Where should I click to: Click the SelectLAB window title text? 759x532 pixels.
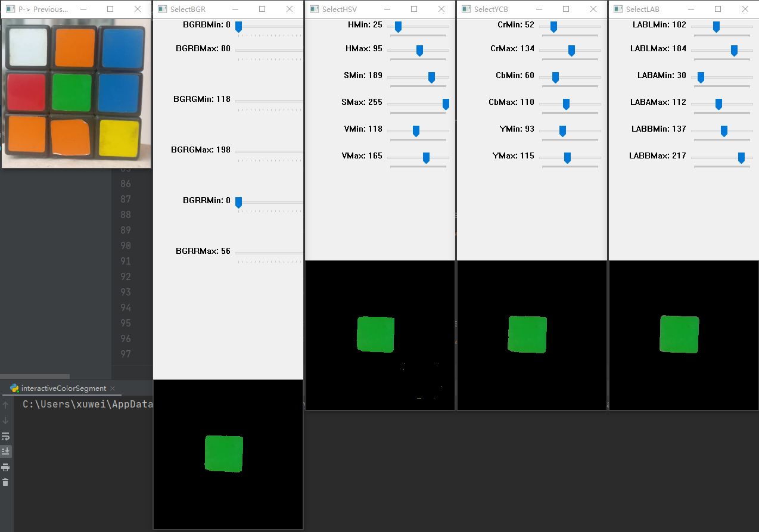[643, 10]
